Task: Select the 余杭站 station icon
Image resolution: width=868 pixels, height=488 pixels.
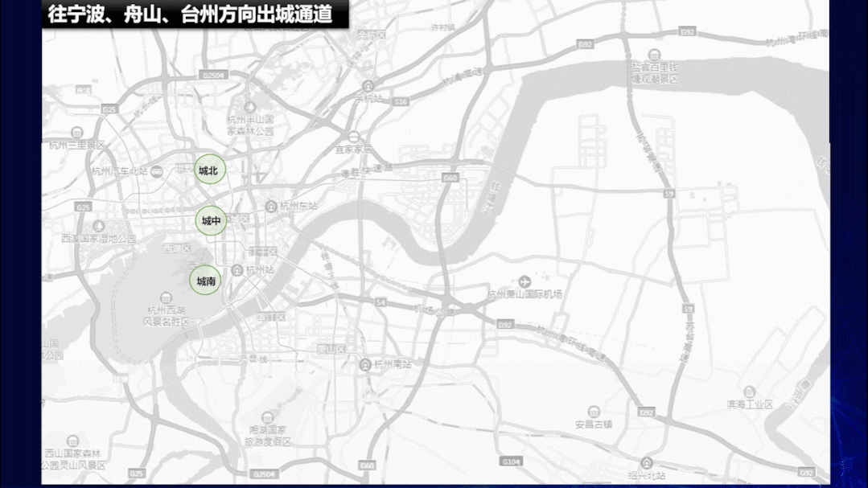Action: coord(368,86)
